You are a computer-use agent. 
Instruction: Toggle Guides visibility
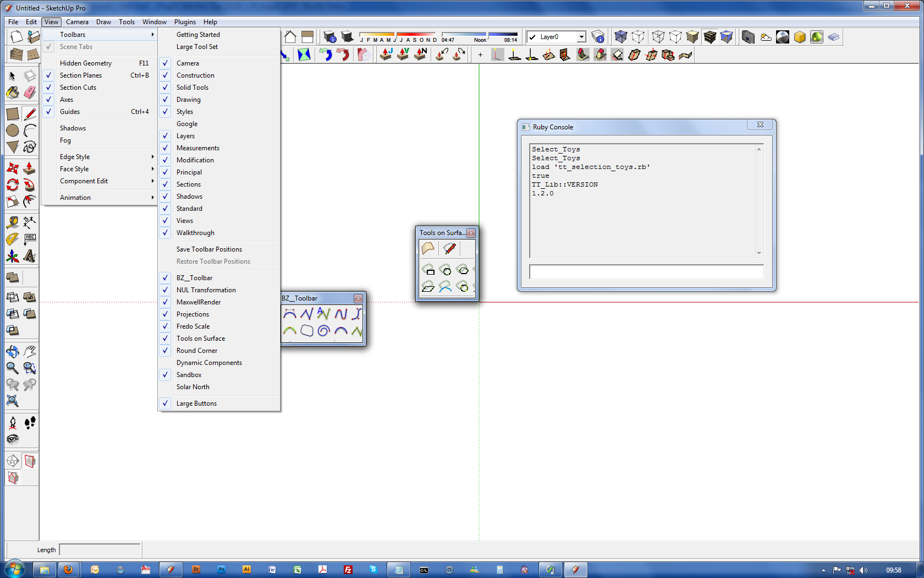(x=100, y=112)
